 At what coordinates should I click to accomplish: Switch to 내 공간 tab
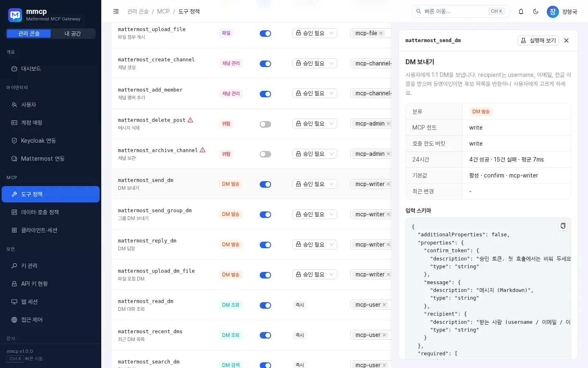tap(73, 34)
